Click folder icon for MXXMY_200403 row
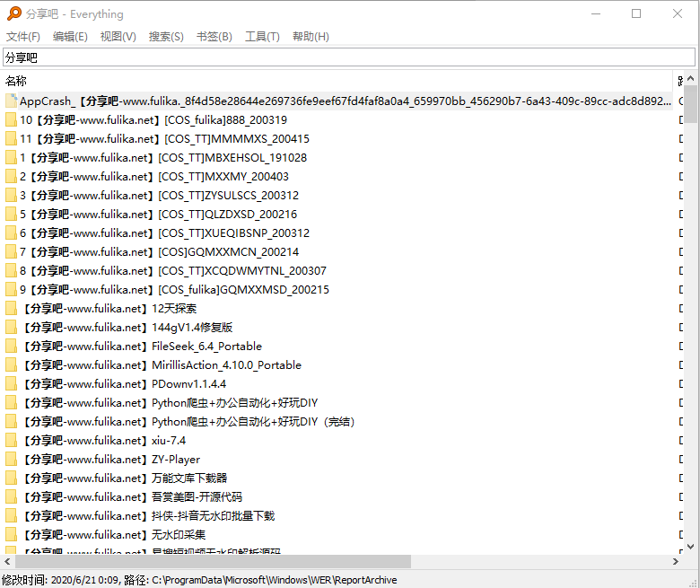700x588 pixels. 11,176
